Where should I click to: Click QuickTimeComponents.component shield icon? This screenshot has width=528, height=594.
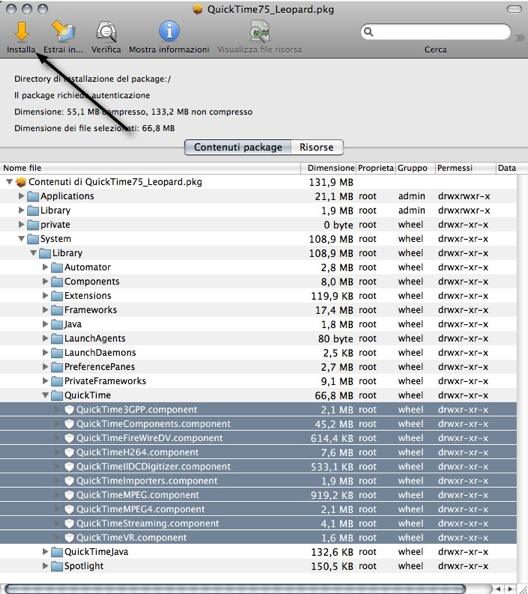point(69,424)
